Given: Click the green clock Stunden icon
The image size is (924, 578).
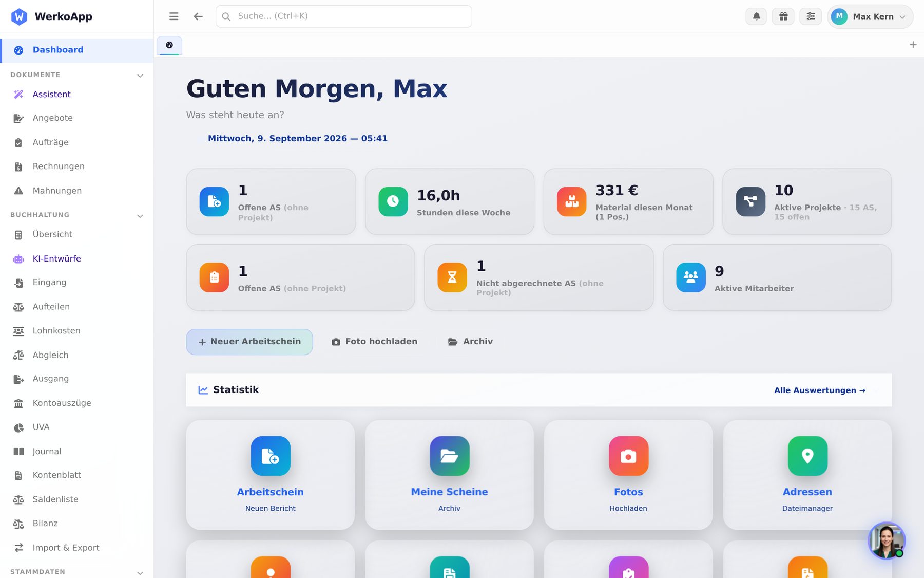Looking at the screenshot, I should [393, 201].
